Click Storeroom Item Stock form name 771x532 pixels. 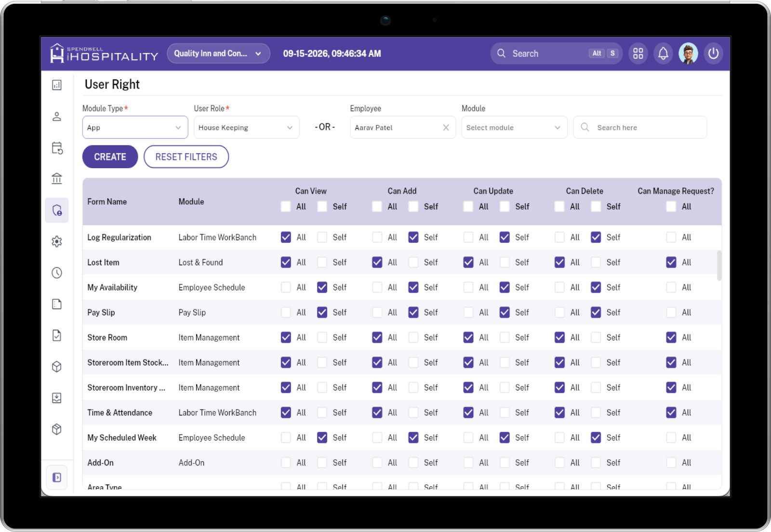(128, 362)
